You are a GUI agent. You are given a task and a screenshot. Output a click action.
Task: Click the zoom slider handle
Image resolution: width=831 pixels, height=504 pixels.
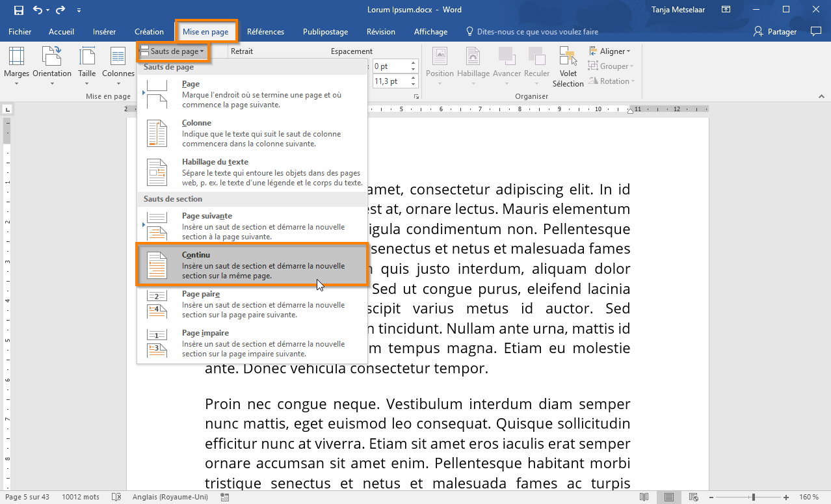click(x=754, y=497)
